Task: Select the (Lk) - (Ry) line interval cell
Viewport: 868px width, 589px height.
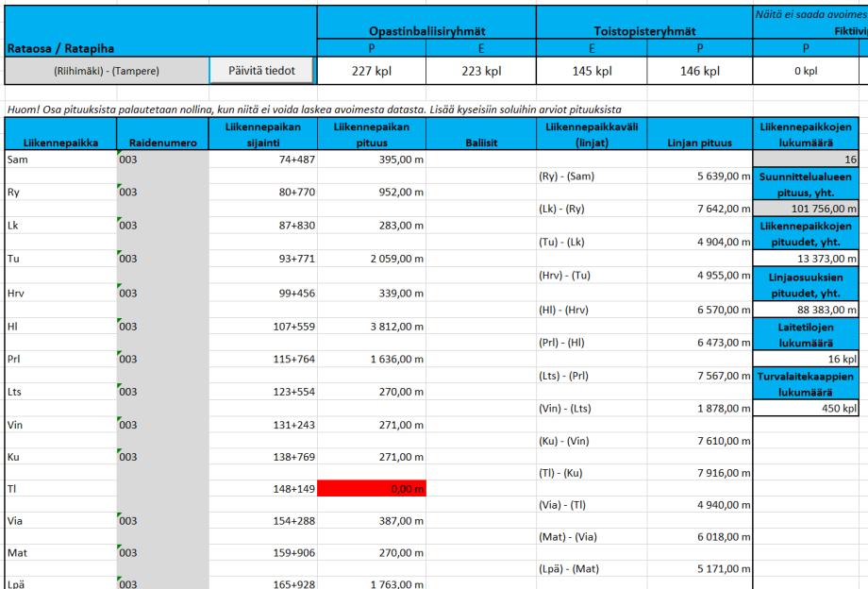Action: [592, 209]
